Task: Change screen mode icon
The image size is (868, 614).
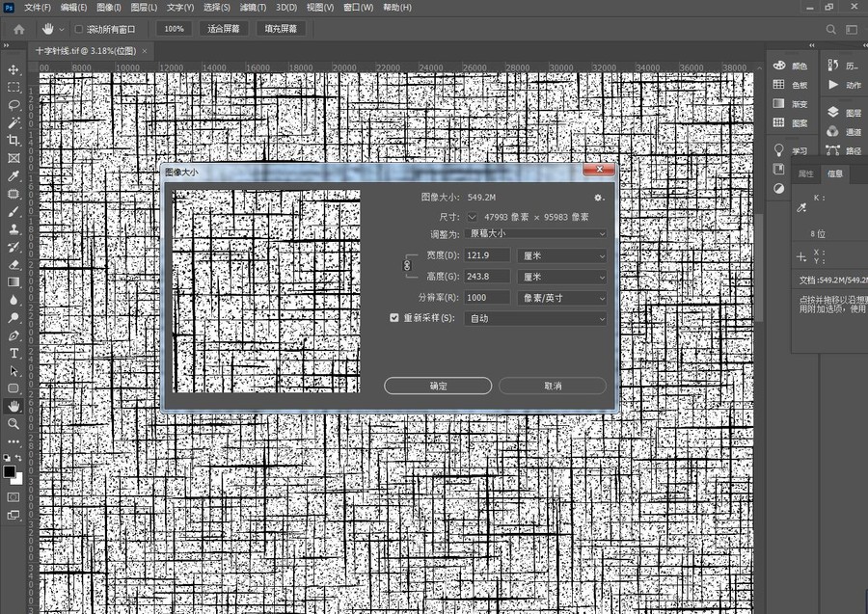Action: [14, 515]
